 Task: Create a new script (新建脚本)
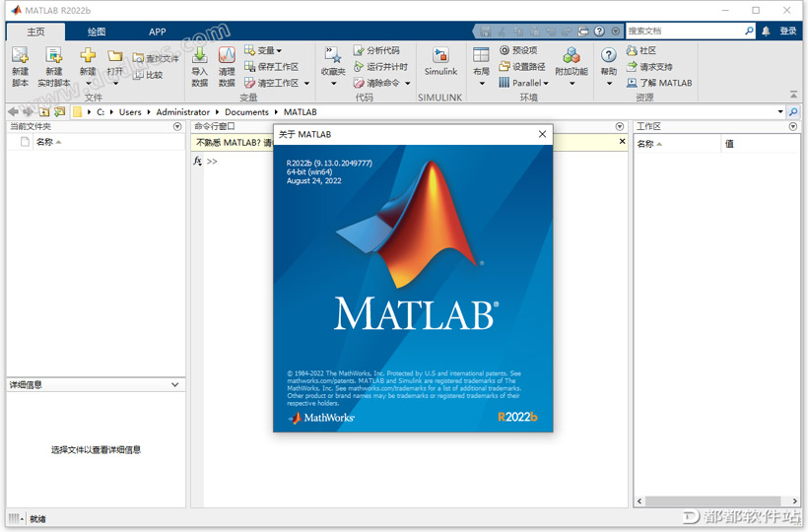click(x=20, y=66)
